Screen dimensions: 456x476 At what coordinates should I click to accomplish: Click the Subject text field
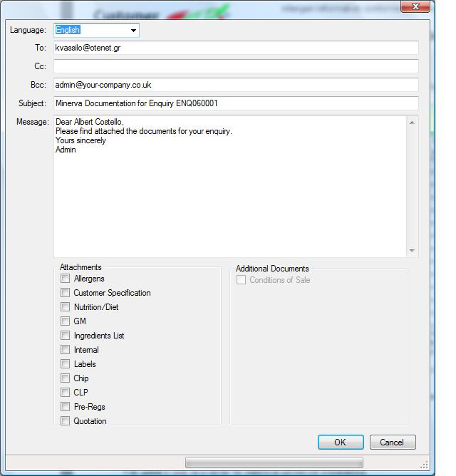(x=235, y=103)
